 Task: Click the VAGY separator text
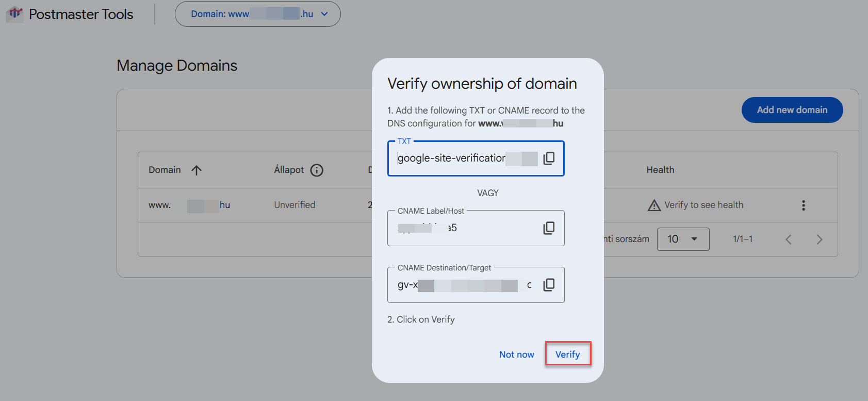tap(488, 193)
